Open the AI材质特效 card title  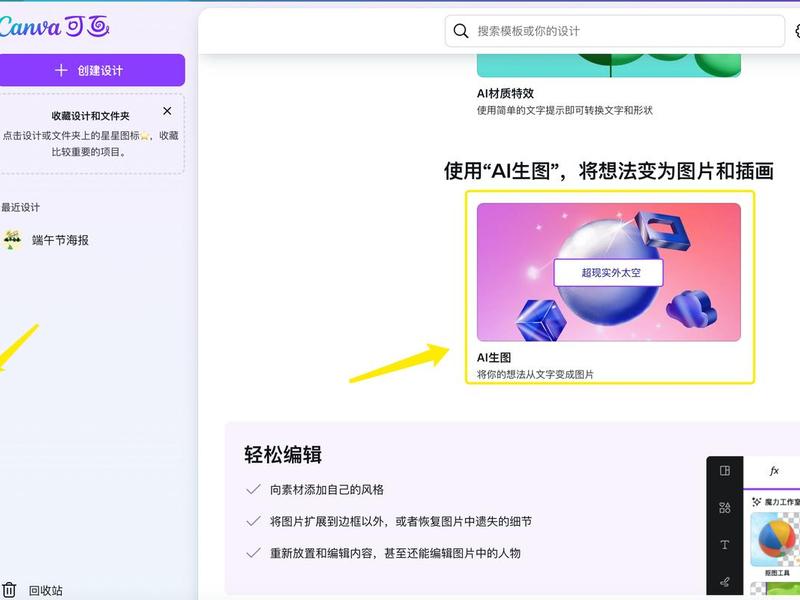point(505,93)
